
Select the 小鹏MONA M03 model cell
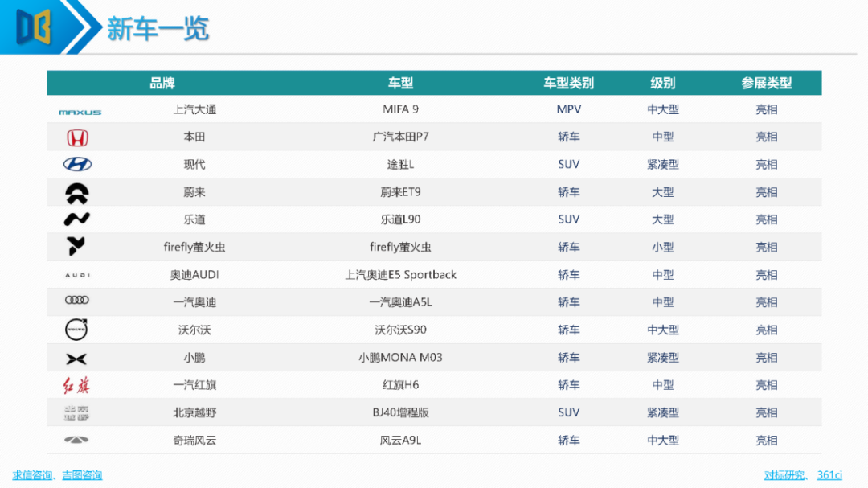(400, 358)
